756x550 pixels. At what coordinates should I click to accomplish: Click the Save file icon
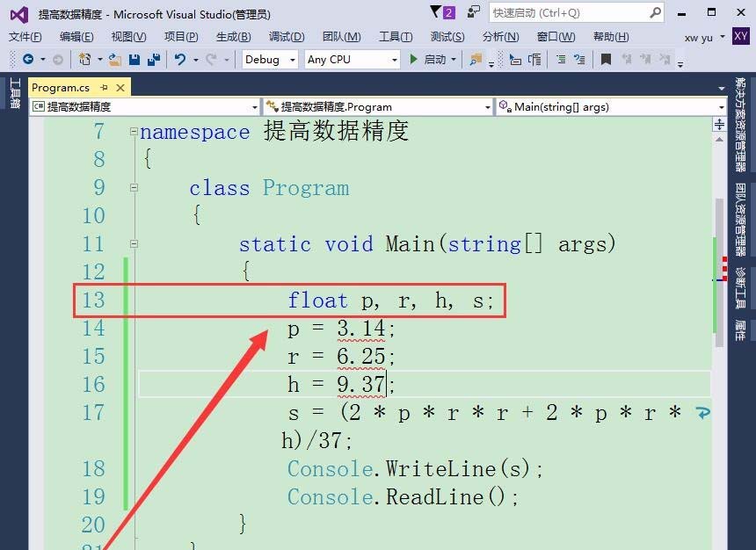click(x=135, y=62)
